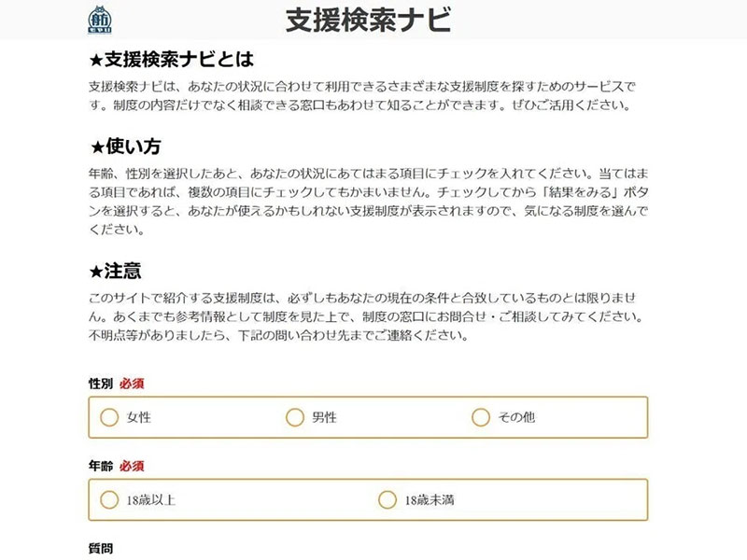
Task: Click the 年齢 field label
Action: click(x=100, y=466)
